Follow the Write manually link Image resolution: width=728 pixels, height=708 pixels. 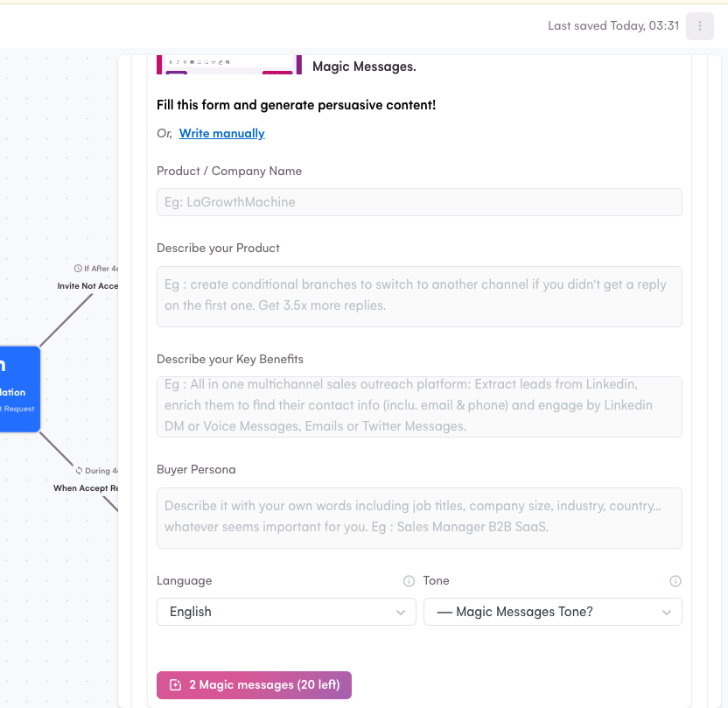coord(222,133)
